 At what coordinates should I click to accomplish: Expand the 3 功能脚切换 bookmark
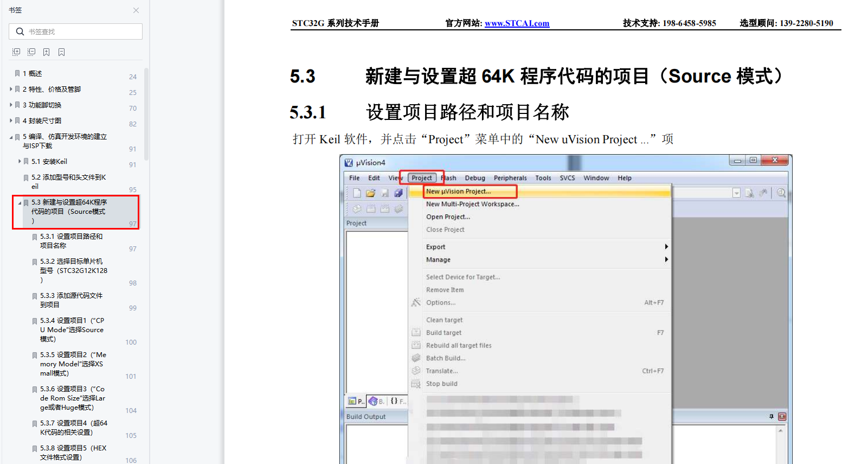[x=11, y=105]
